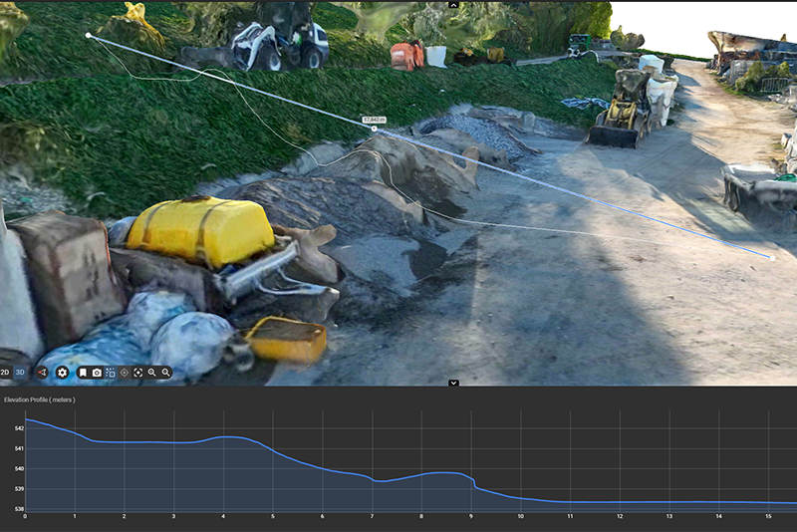Click the compass north orientation icon
797x532 pixels.
[42, 373]
